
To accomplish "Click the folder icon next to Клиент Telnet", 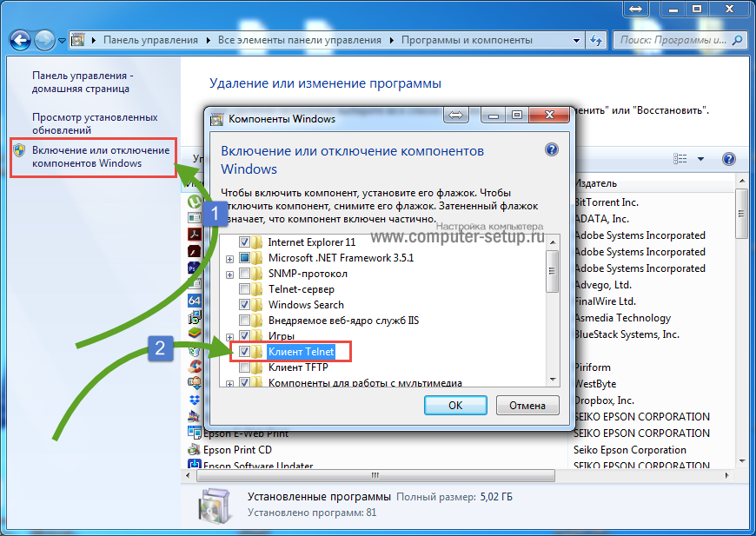I will 256,352.
